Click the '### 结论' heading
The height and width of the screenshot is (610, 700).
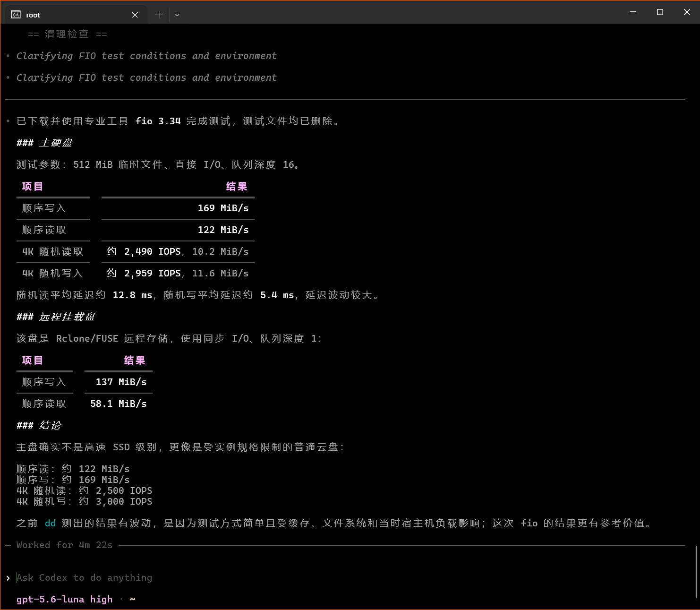coord(39,425)
